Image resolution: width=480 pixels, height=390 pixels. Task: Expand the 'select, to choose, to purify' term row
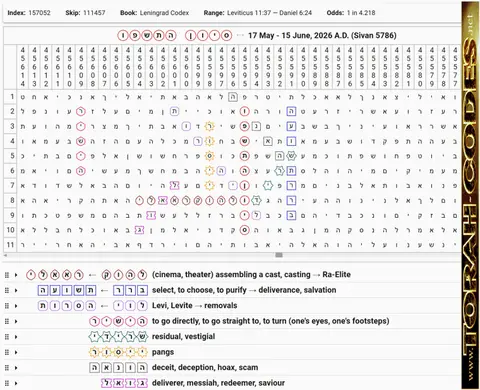(16, 290)
